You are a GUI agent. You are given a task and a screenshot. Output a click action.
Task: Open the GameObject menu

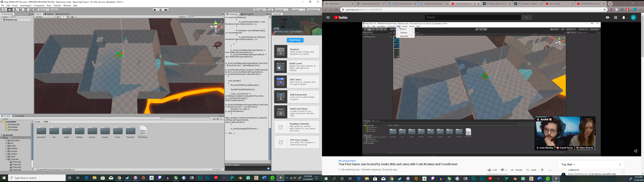point(25,6)
